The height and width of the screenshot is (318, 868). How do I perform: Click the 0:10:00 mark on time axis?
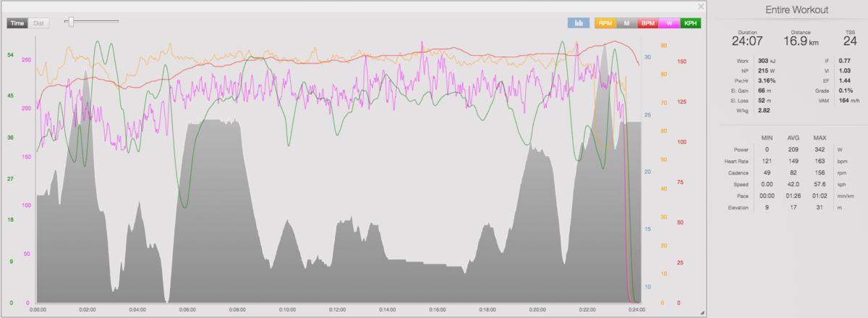click(287, 309)
